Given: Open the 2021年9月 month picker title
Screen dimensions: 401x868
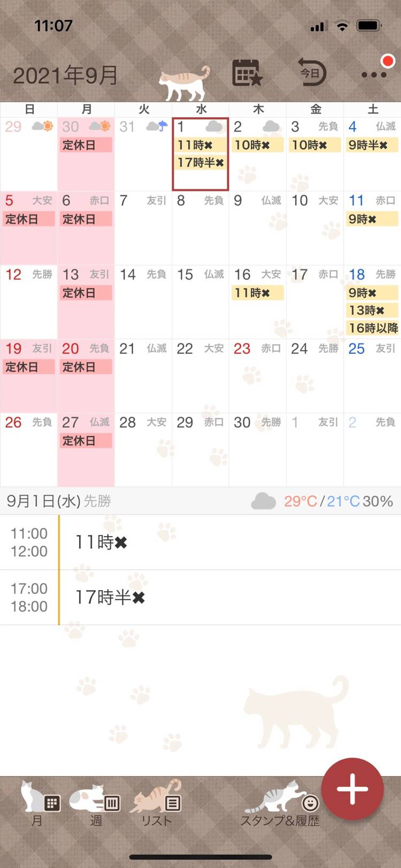Looking at the screenshot, I should point(65,76).
